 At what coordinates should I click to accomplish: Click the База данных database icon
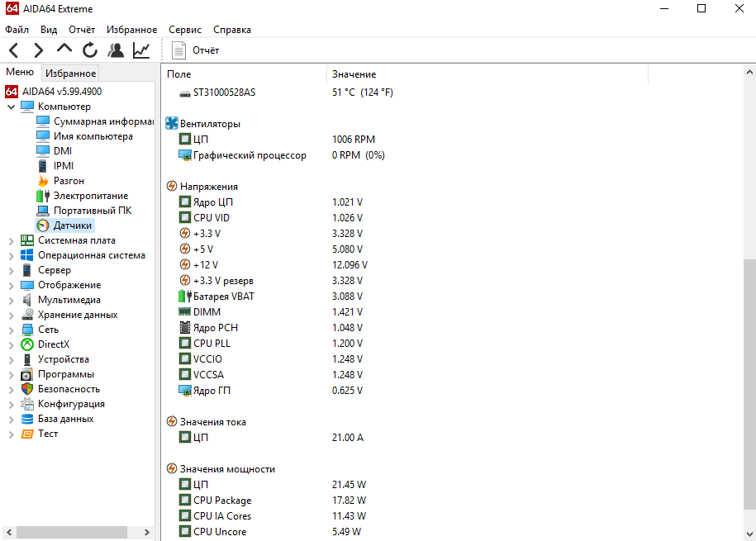pos(27,419)
